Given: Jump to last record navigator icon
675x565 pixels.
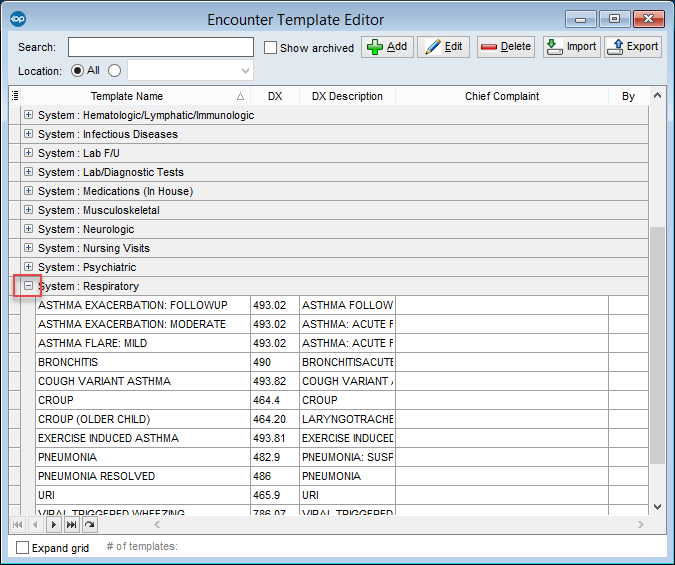Looking at the screenshot, I should pyautogui.click(x=71, y=525).
